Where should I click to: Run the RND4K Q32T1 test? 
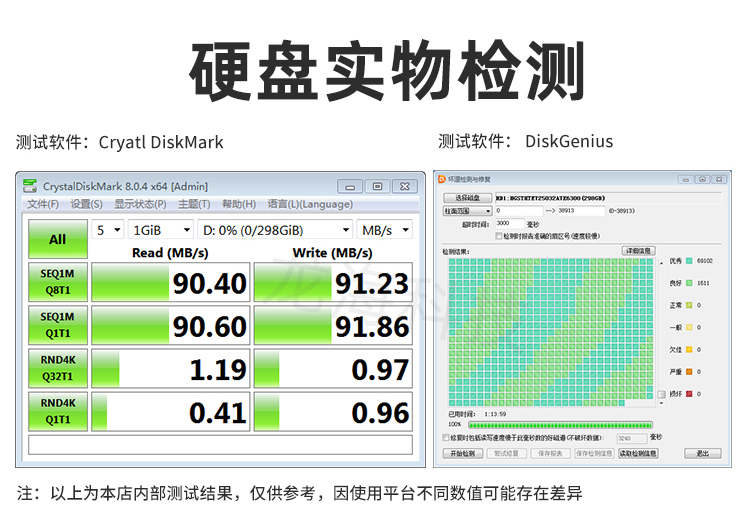click(x=58, y=368)
